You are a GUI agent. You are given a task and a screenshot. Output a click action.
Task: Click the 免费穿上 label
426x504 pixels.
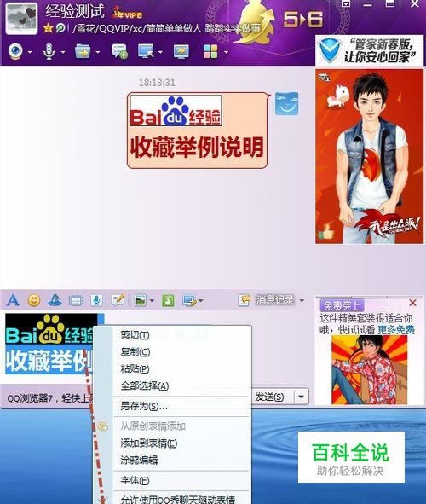click(342, 305)
